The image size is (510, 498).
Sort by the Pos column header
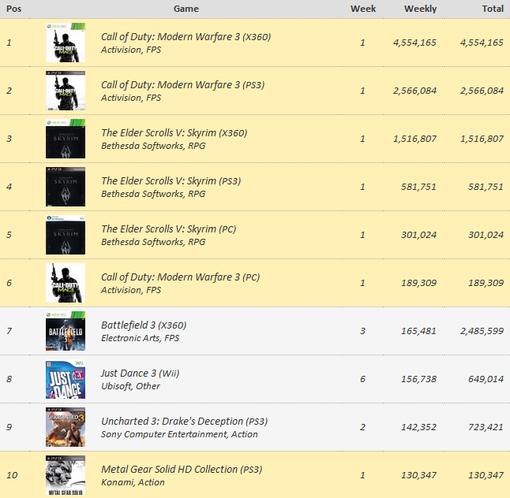14,9
